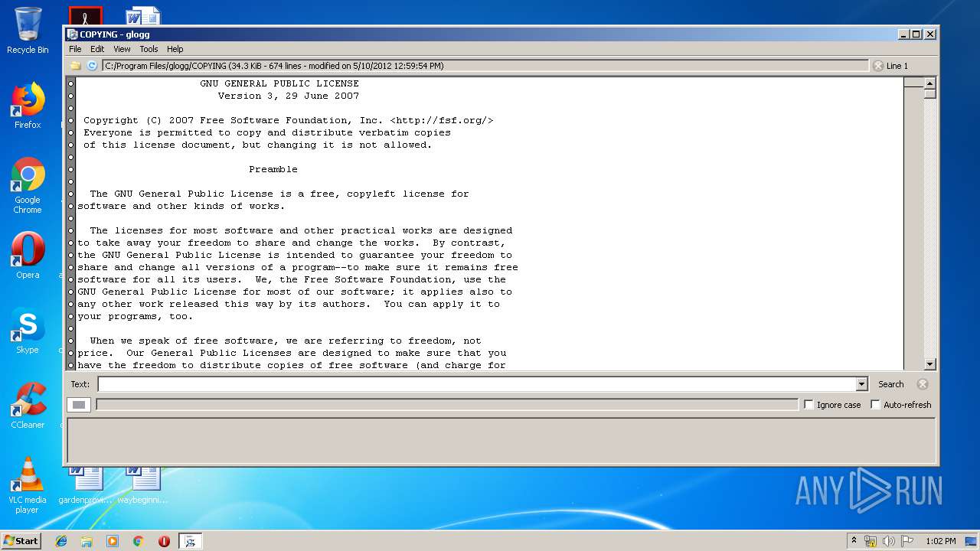Open the Opera desktop shortcut
This screenshot has width=980, height=551.
click(x=28, y=256)
